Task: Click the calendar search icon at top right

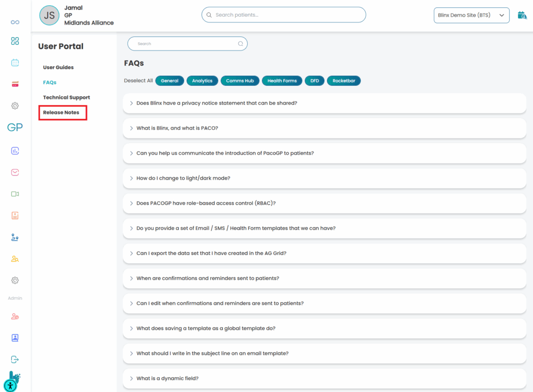Action: (522, 15)
